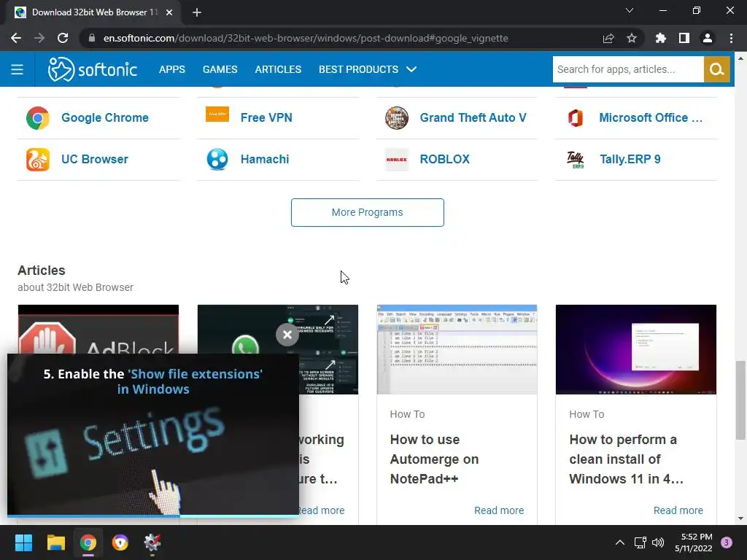Open the Windows 11 article thumbnail

coord(636,349)
